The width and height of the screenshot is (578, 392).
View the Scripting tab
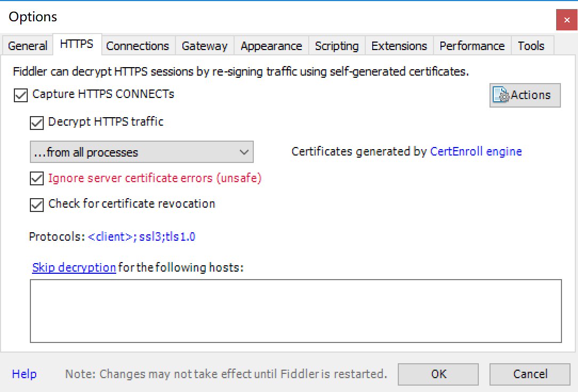tap(336, 46)
